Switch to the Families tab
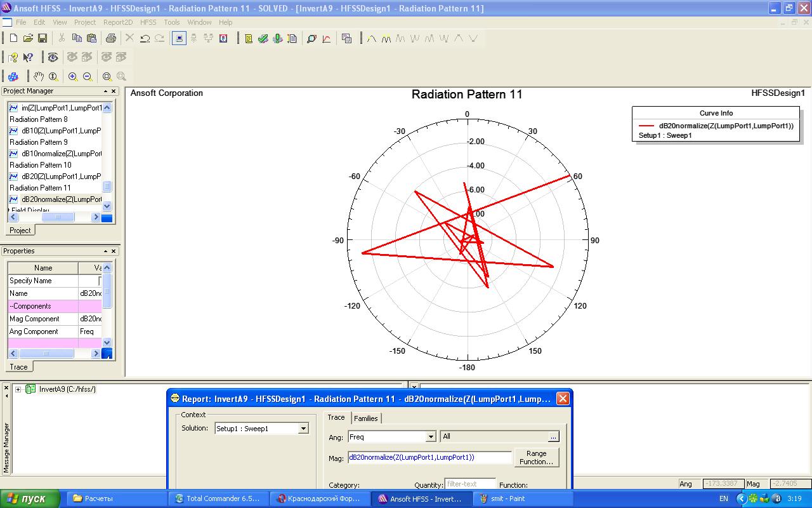This screenshot has width=812, height=508. [366, 418]
